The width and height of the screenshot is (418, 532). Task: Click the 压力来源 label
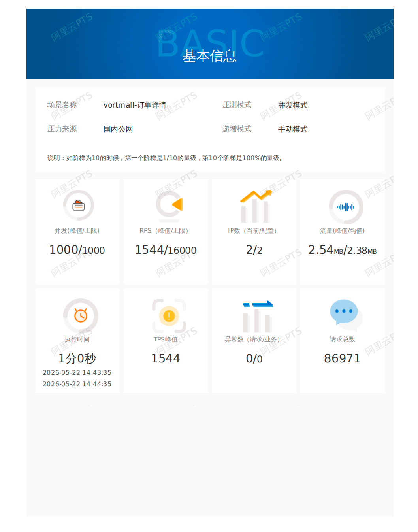click(62, 129)
